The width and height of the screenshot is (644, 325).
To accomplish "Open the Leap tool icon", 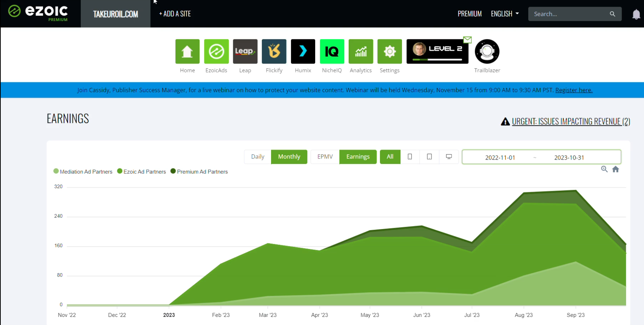I will (245, 51).
